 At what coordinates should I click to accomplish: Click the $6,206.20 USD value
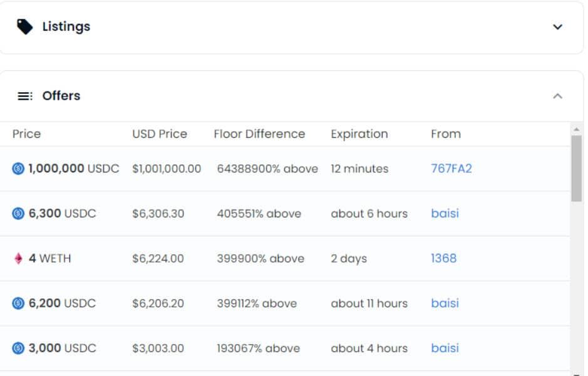[158, 303]
